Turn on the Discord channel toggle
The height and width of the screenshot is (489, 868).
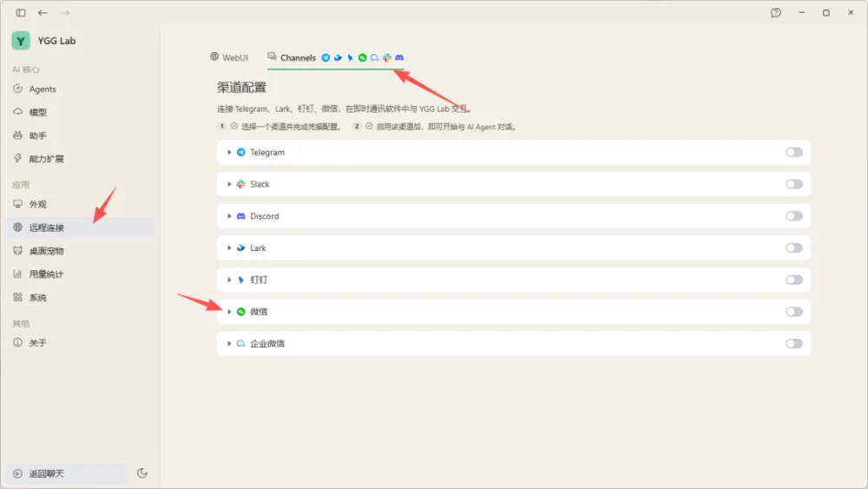pos(794,216)
